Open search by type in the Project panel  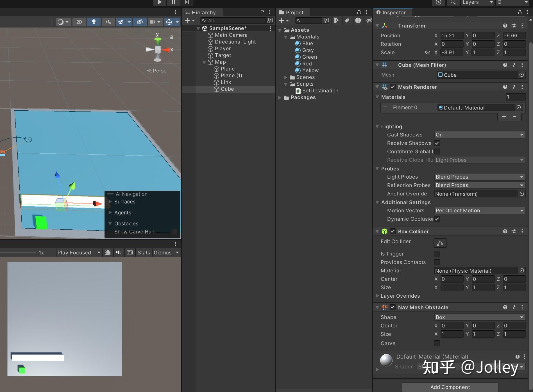tap(335, 20)
